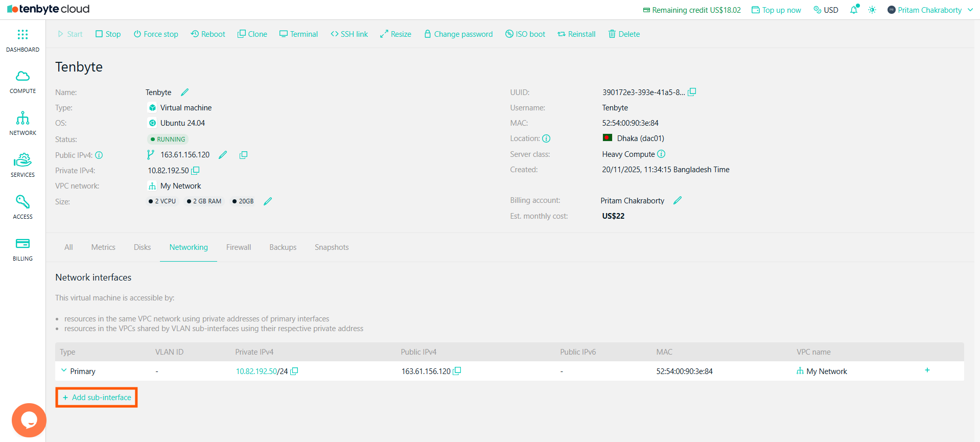Click the Start toolbar button
The image size is (980, 442).
[70, 34]
